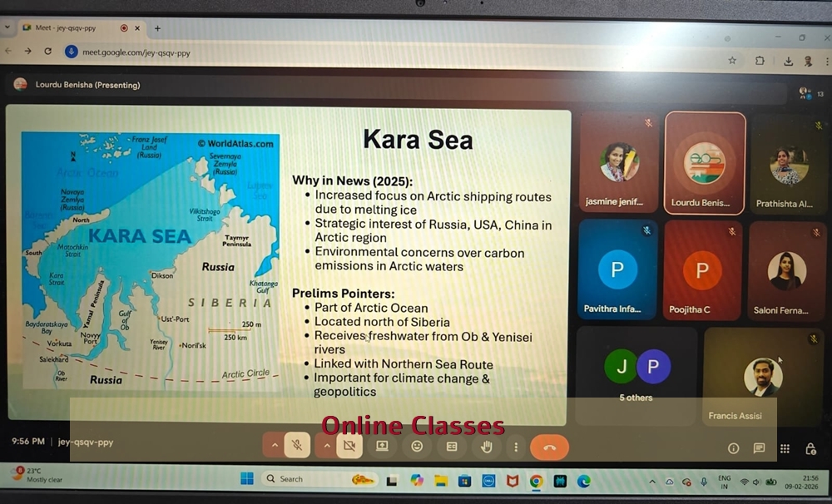The width and height of the screenshot is (832, 504).
Task: Click the Present screen icon
Action: 382,446
